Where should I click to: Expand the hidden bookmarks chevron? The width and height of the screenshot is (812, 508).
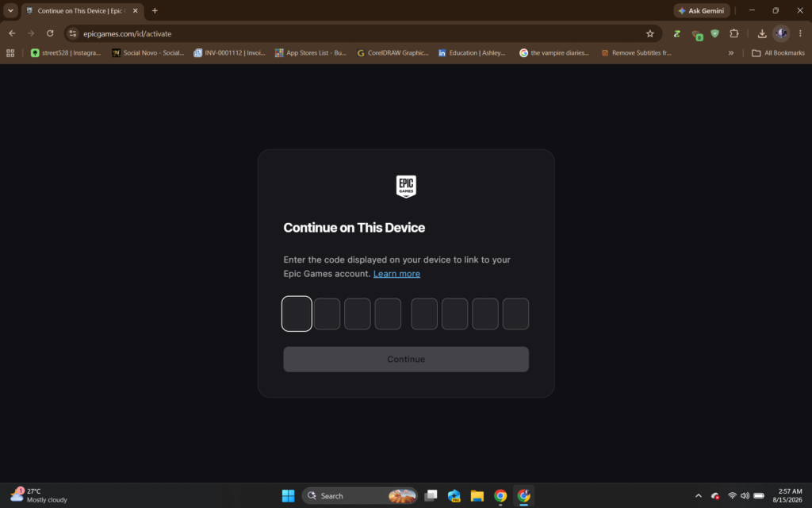(730, 53)
